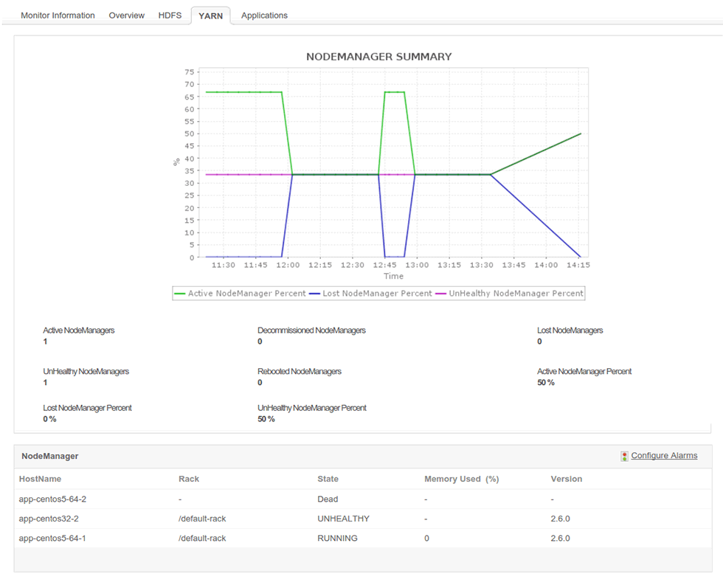Click the UnHealthy NodeManager Percent legend entry
Screen dimensions: 723x588
(x=510, y=294)
